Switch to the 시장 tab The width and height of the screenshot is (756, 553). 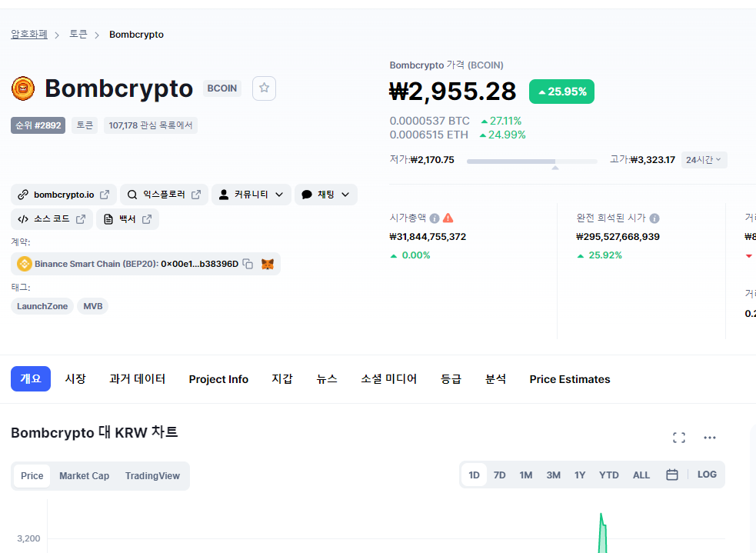(x=75, y=379)
